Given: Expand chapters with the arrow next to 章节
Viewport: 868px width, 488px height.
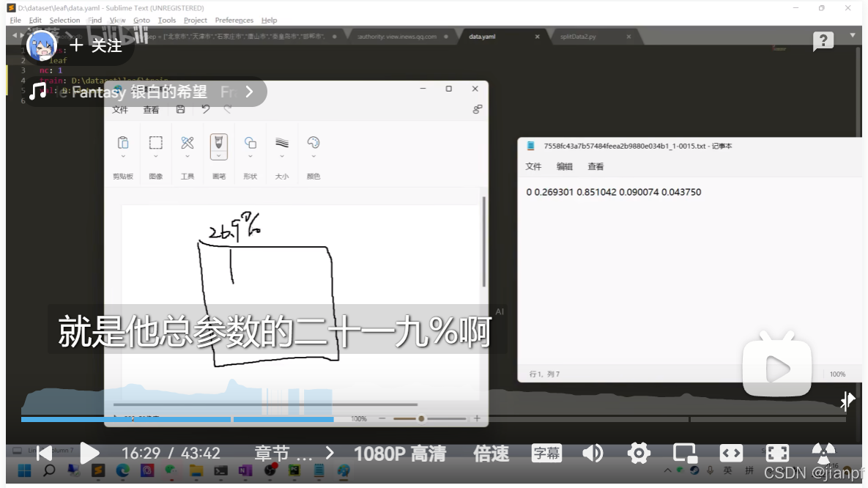Looking at the screenshot, I should pyautogui.click(x=330, y=453).
